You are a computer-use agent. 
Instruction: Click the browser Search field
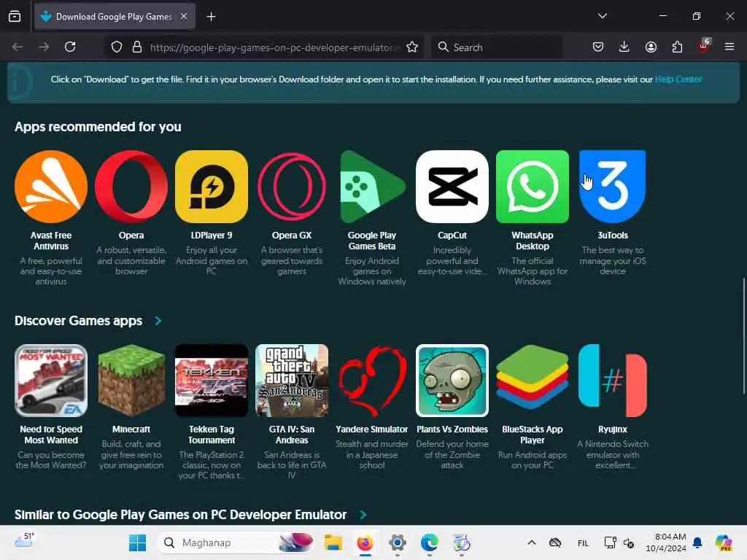point(498,47)
